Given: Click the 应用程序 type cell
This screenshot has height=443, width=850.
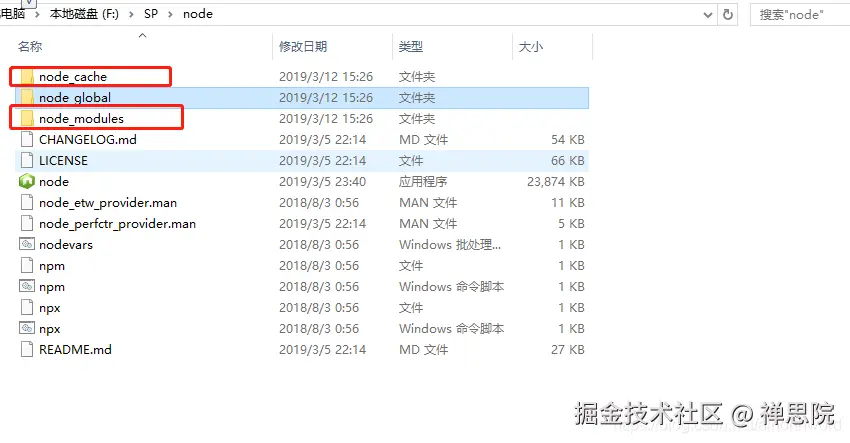Looking at the screenshot, I should coord(423,182).
